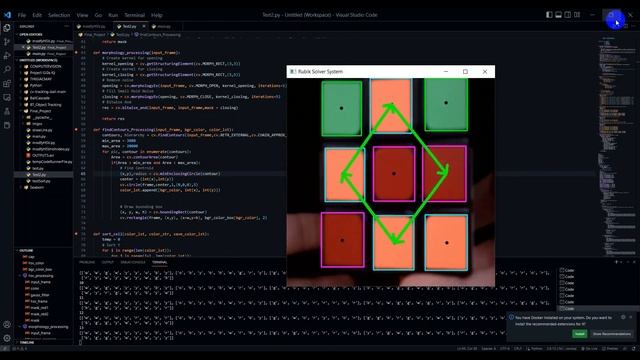Open Explorer more actions ellipsis
Viewport: 640px width, 360px height.
(x=67, y=27)
